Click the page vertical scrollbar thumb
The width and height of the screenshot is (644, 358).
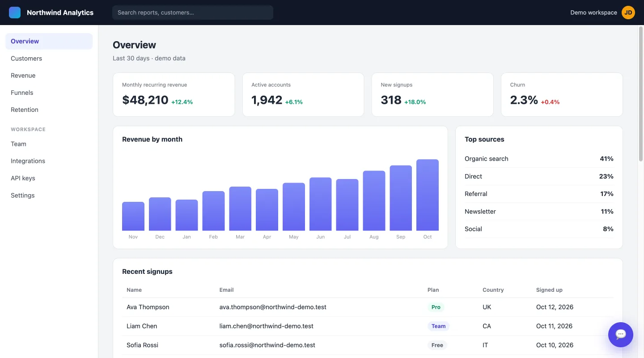[x=641, y=94]
